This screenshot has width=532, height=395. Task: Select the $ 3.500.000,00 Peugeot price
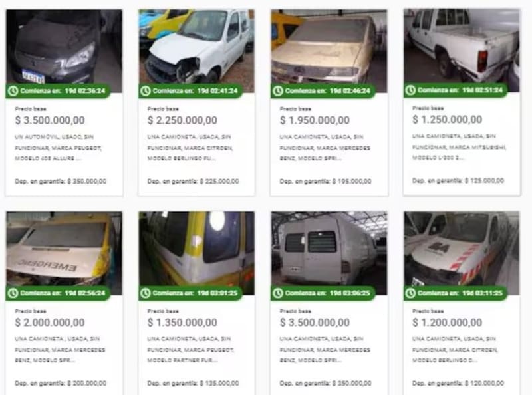click(50, 120)
